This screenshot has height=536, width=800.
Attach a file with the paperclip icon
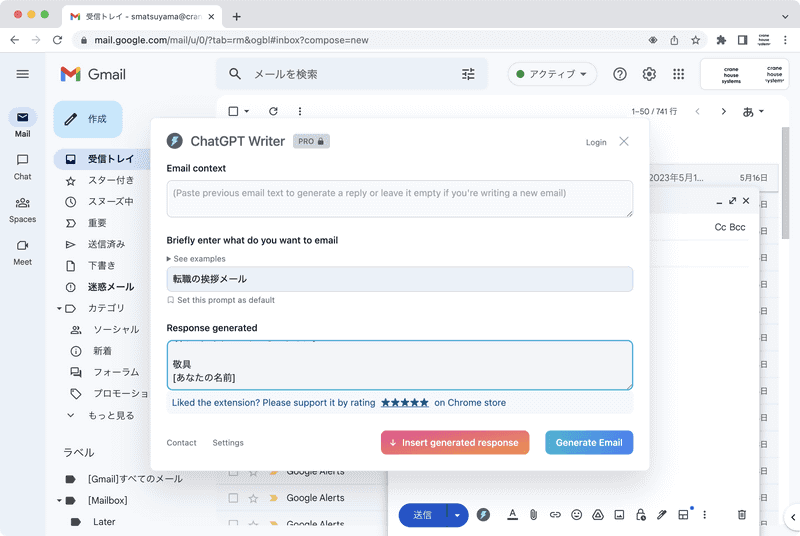pos(533,515)
